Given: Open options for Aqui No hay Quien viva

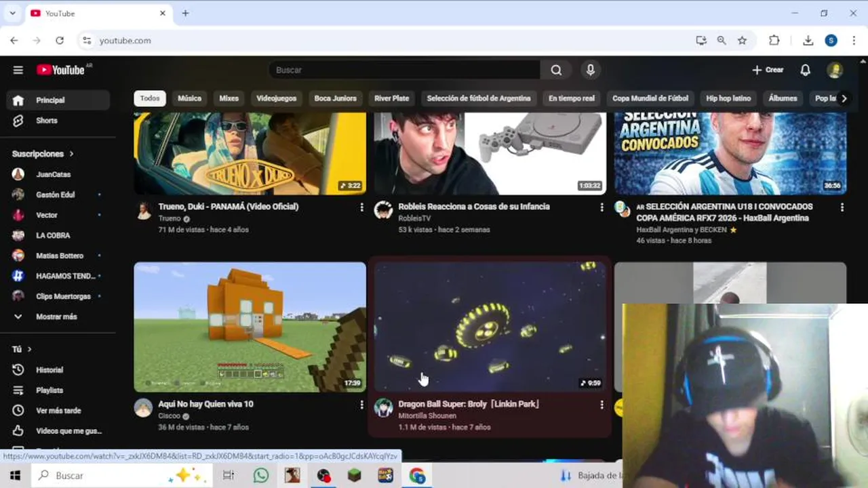Looking at the screenshot, I should click(x=361, y=405).
